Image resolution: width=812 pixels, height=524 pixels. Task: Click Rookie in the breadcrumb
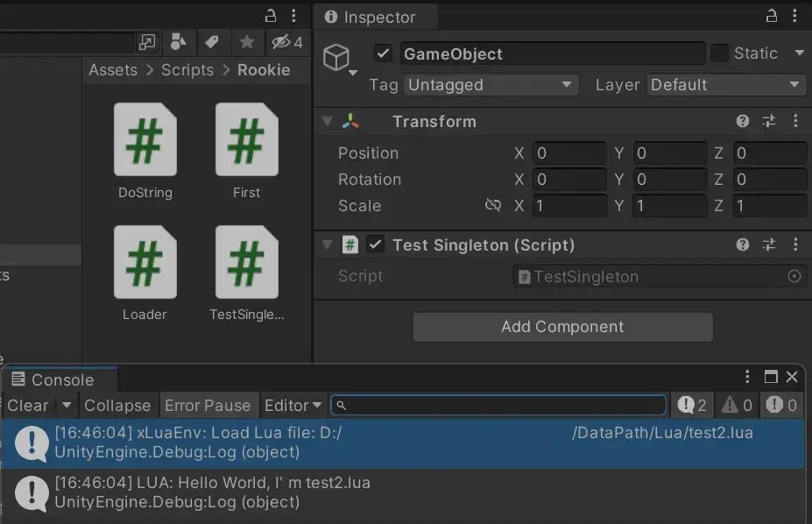(264, 70)
